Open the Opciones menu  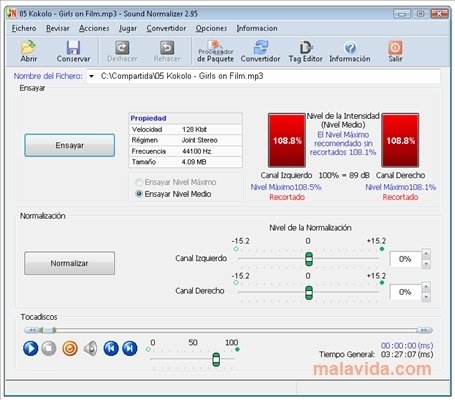tap(211, 28)
